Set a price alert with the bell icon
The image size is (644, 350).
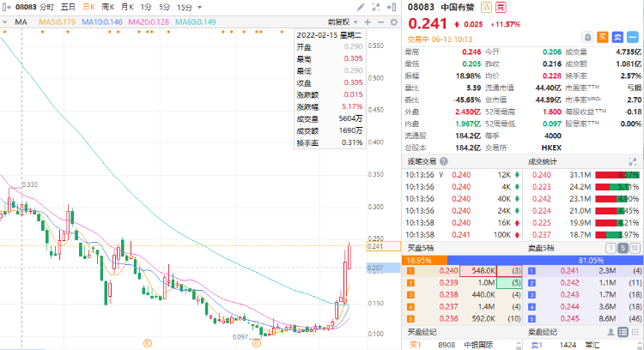(587, 38)
